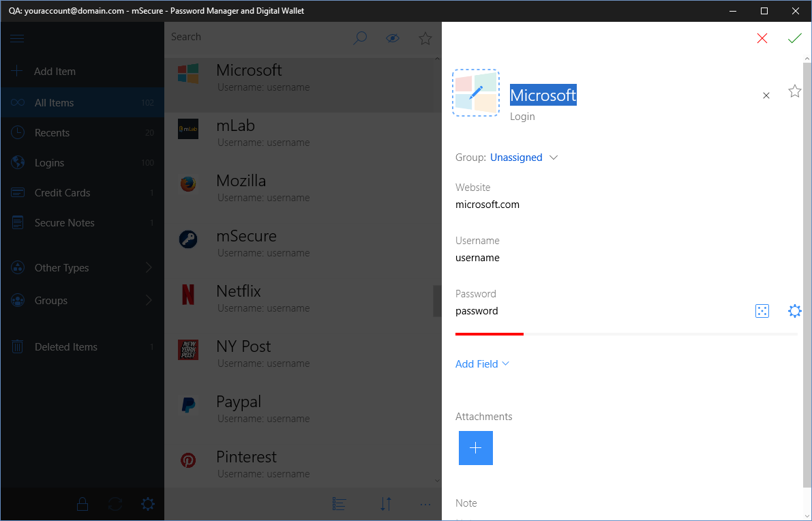Image resolution: width=812 pixels, height=521 pixels.
Task: Click the magnifier search icon
Action: 360,38
